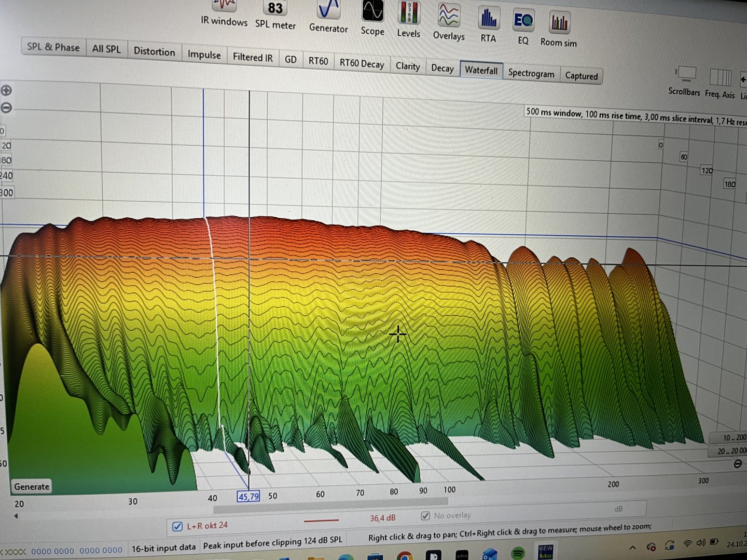
Task: Expand the system tray hidden icons chevron
Action: point(632,548)
